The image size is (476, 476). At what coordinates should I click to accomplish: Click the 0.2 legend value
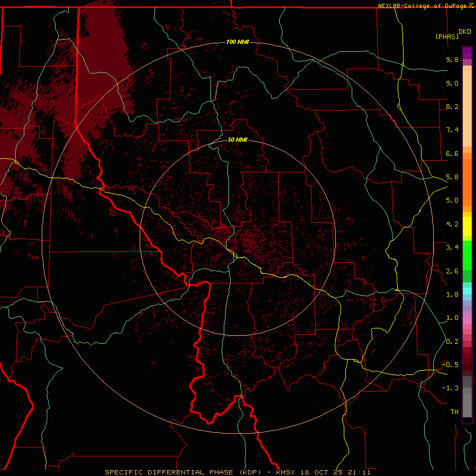[x=452, y=342]
